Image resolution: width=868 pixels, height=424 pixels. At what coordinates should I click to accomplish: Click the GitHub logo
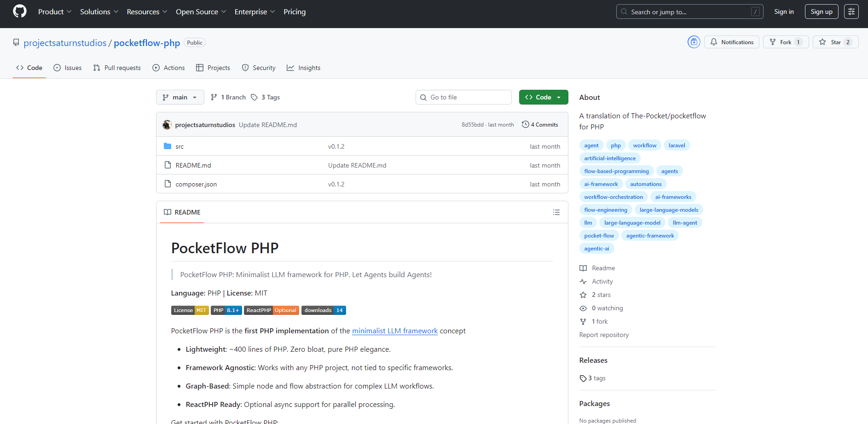(x=19, y=11)
